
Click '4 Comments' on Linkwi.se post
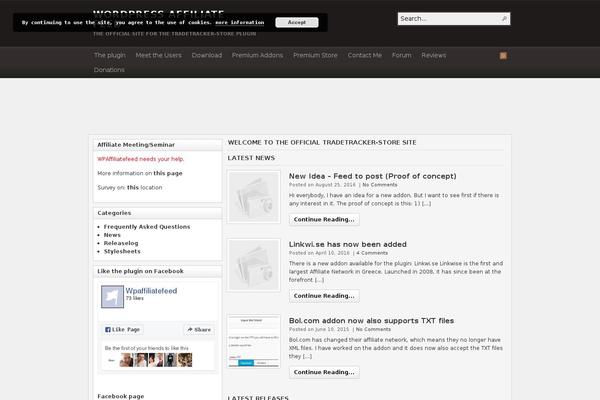pyautogui.click(x=372, y=253)
